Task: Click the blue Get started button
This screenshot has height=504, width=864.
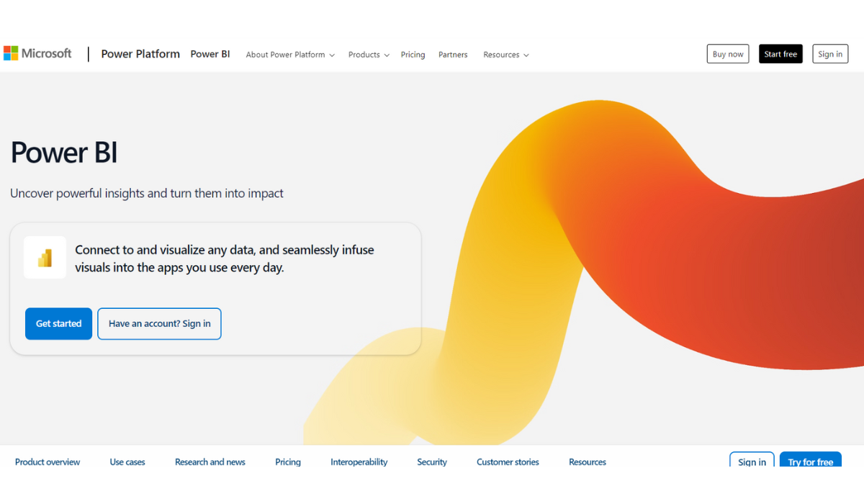Action: (58, 324)
